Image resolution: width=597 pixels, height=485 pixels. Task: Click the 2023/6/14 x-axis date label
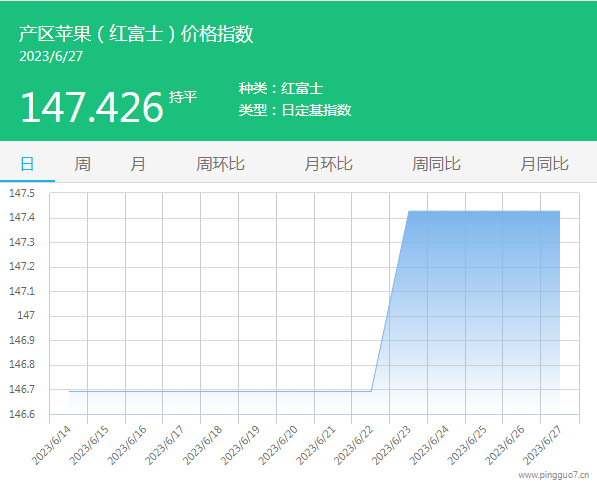pos(51,445)
